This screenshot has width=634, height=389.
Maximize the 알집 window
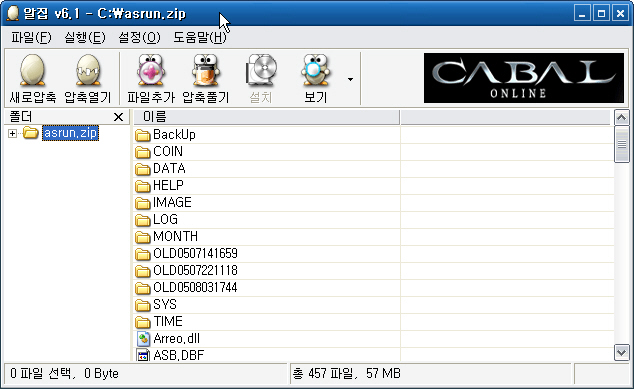pyautogui.click(x=601, y=14)
